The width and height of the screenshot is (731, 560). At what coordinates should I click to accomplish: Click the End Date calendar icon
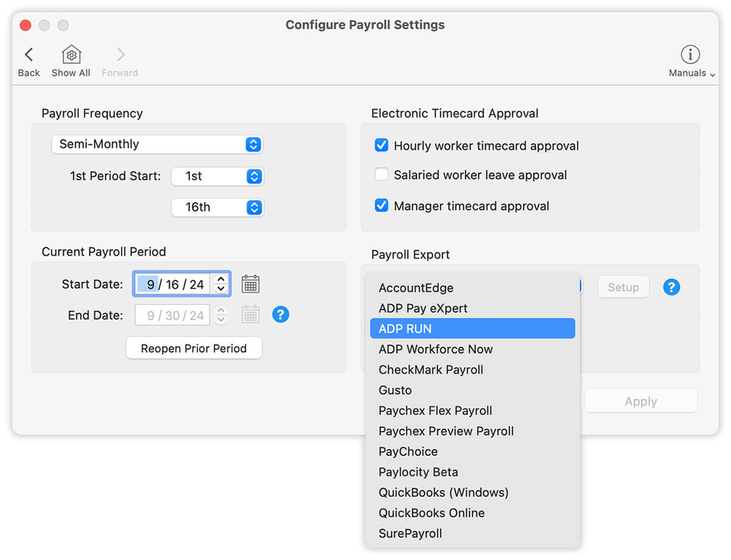(250, 314)
